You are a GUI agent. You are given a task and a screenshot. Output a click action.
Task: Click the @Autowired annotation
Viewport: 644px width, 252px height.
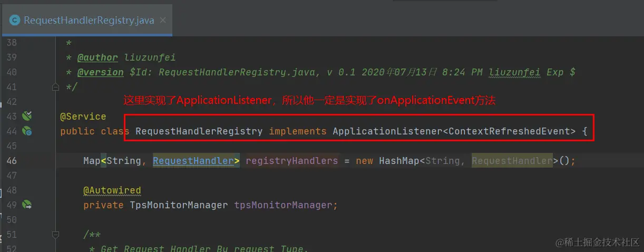coord(112,190)
